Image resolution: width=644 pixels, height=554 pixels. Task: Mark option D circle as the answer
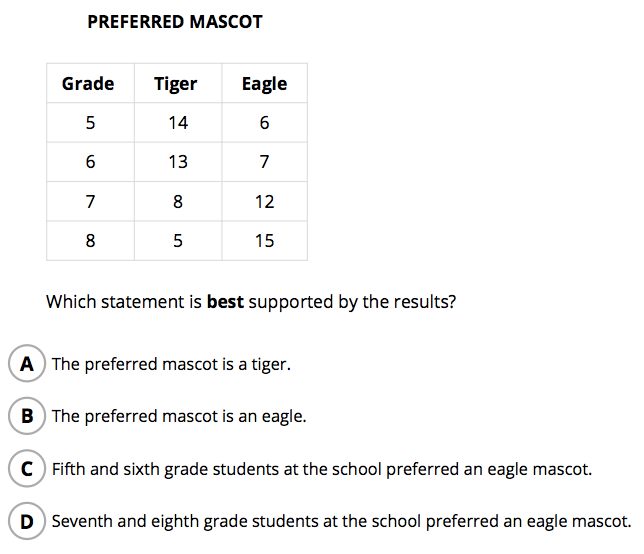pyautogui.click(x=27, y=521)
